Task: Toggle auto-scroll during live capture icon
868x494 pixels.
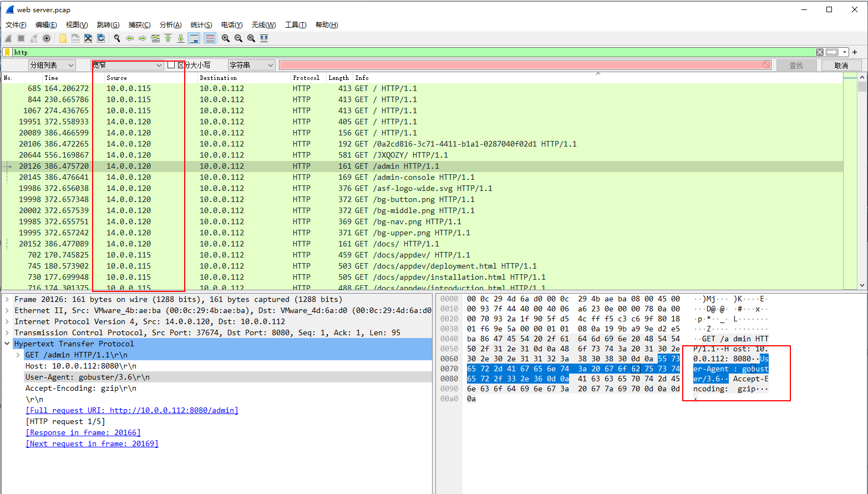Action: tap(194, 38)
